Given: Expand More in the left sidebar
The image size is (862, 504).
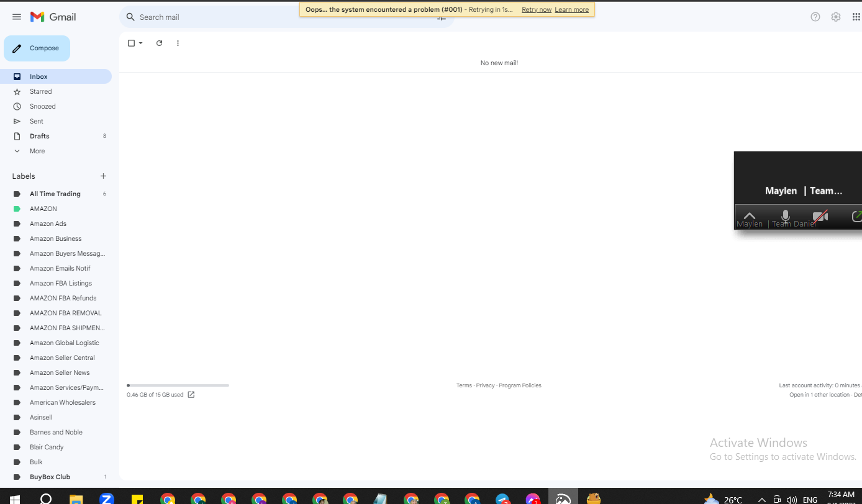Looking at the screenshot, I should pyautogui.click(x=37, y=151).
